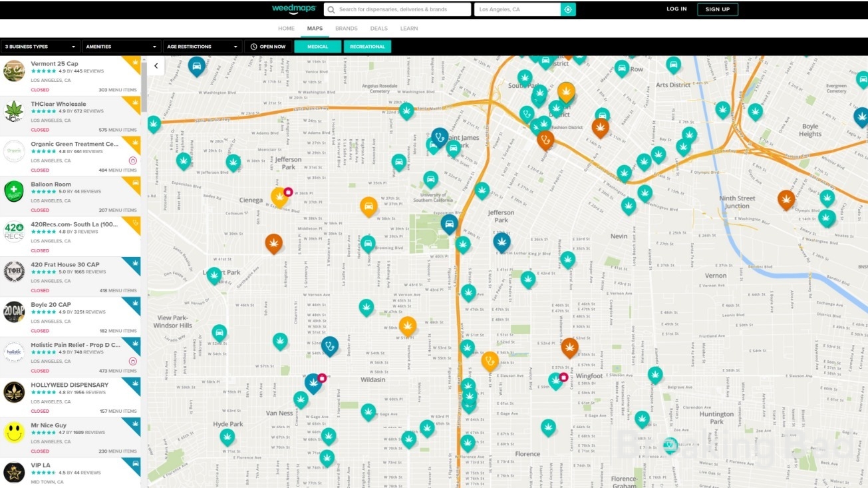868x488 pixels.
Task: Toggle the Open Now filter
Action: [268, 47]
